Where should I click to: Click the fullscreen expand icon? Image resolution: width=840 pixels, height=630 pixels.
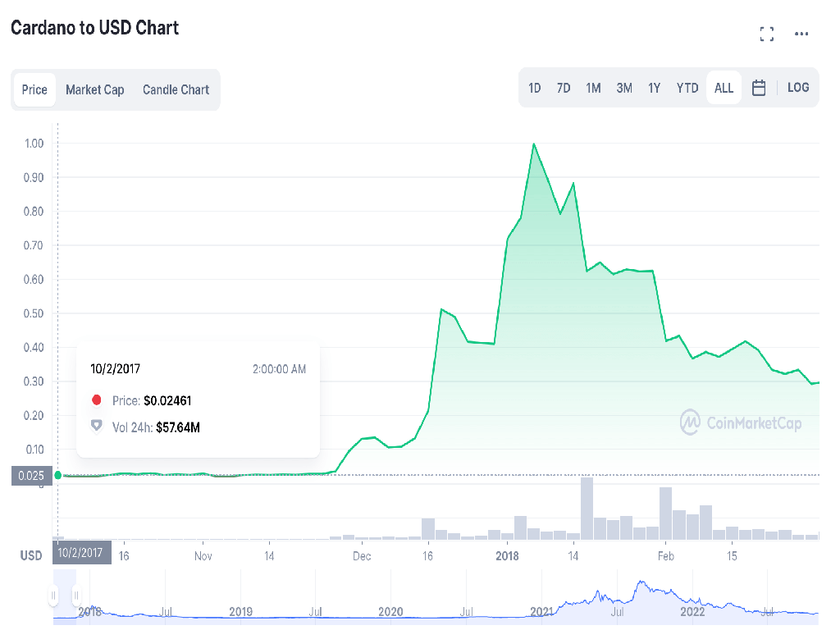click(x=767, y=34)
